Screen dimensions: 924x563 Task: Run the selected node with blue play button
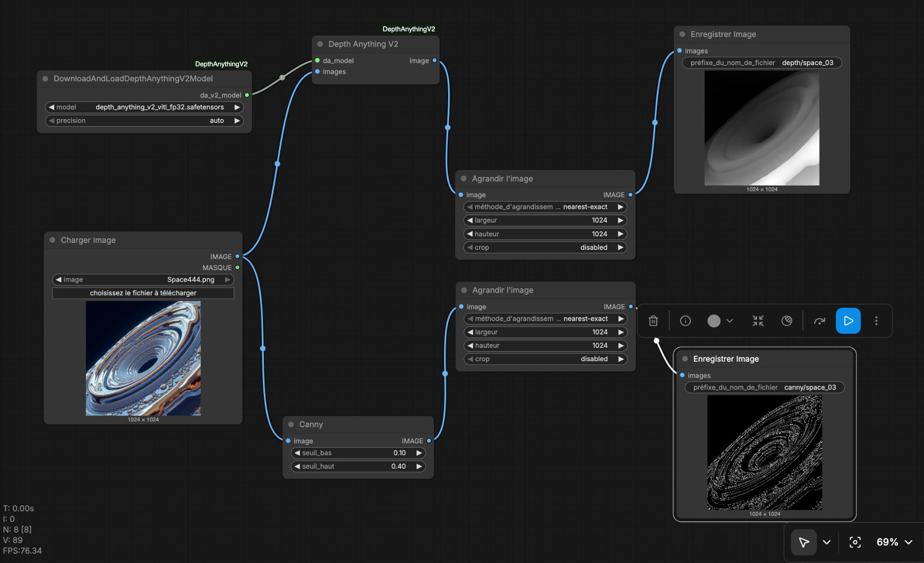(848, 321)
